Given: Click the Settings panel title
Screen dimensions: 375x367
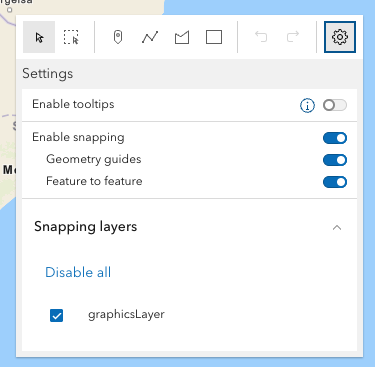Looking at the screenshot, I should pos(48,74).
